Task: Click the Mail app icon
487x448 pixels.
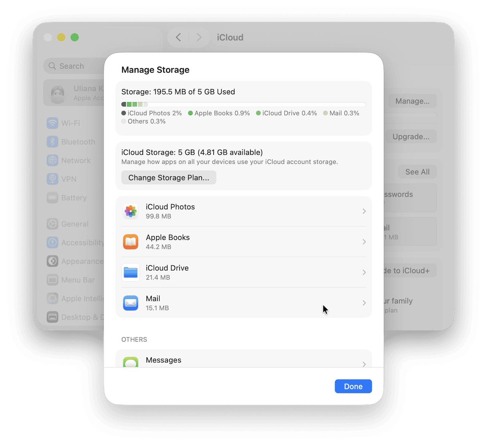Action: pos(130,303)
